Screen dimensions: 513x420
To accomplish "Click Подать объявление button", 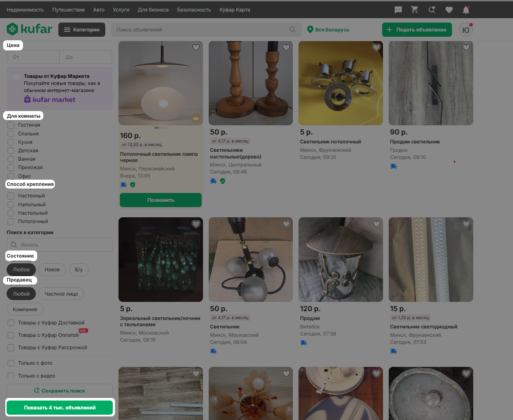I will tap(417, 30).
